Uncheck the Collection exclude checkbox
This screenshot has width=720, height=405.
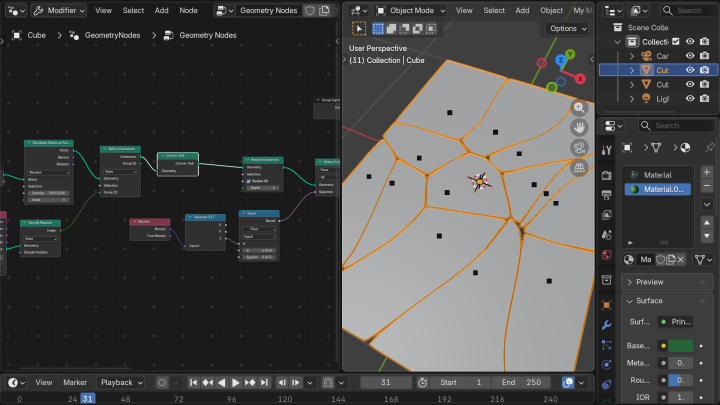tap(676, 42)
